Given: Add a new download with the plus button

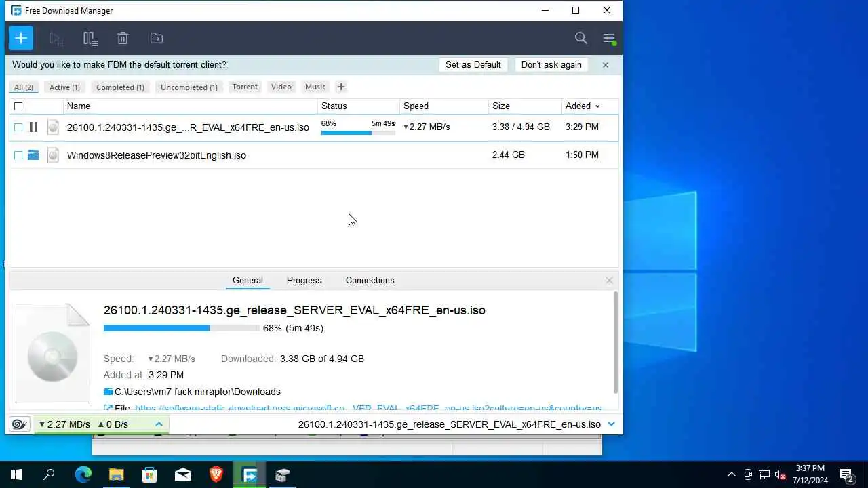Looking at the screenshot, I should click(x=21, y=38).
